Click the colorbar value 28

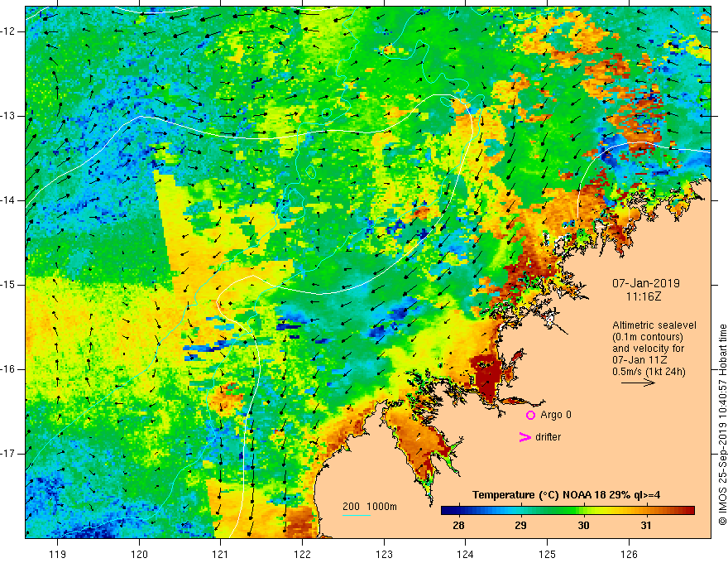pyautogui.click(x=458, y=526)
